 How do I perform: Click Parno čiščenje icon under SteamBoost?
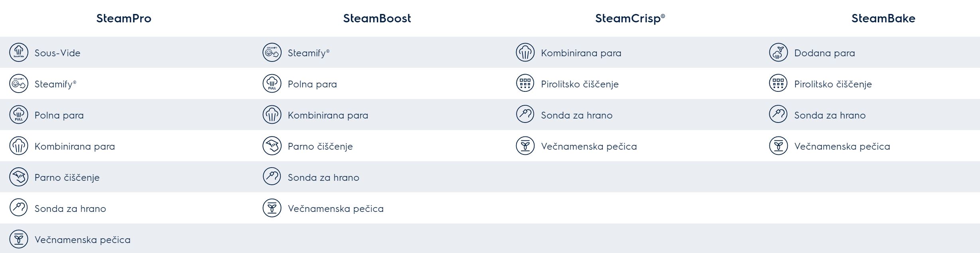272,146
